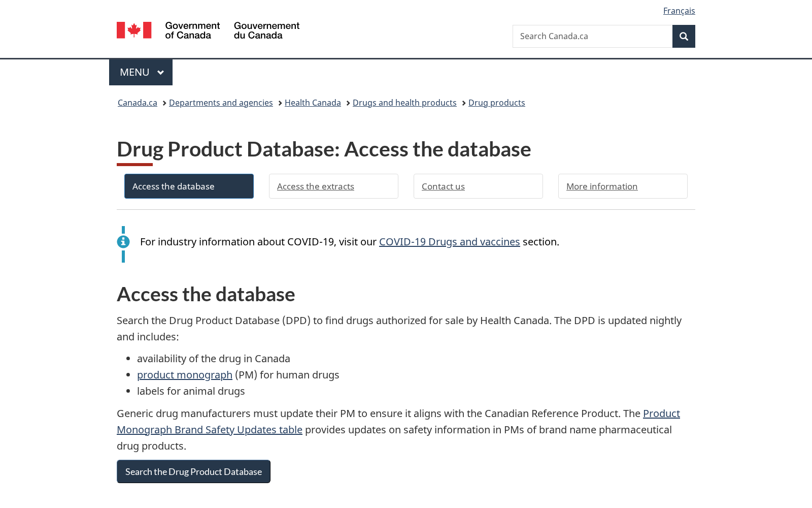Click inside the Search Canada.ca field
Image resolution: width=812 pixels, height=508 pixels.
[592, 36]
